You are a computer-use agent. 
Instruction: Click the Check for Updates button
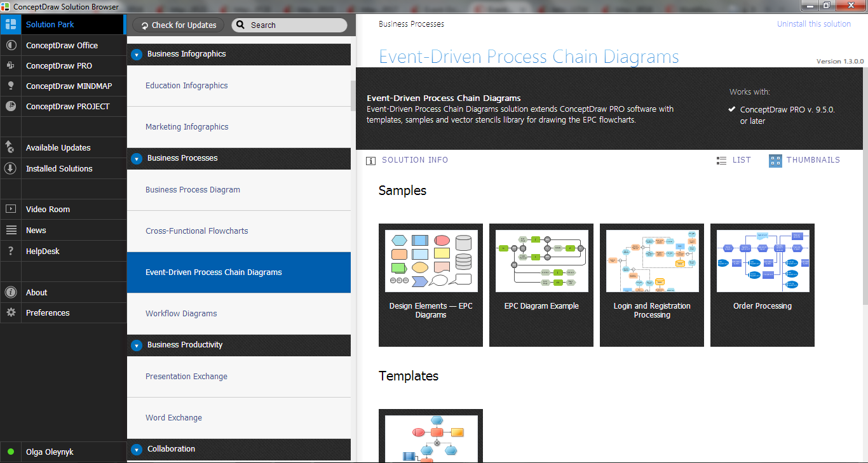pyautogui.click(x=179, y=25)
